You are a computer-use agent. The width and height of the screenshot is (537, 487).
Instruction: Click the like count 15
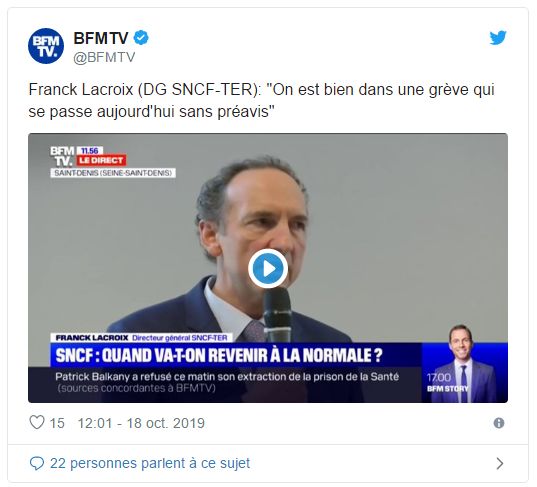[x=57, y=423]
